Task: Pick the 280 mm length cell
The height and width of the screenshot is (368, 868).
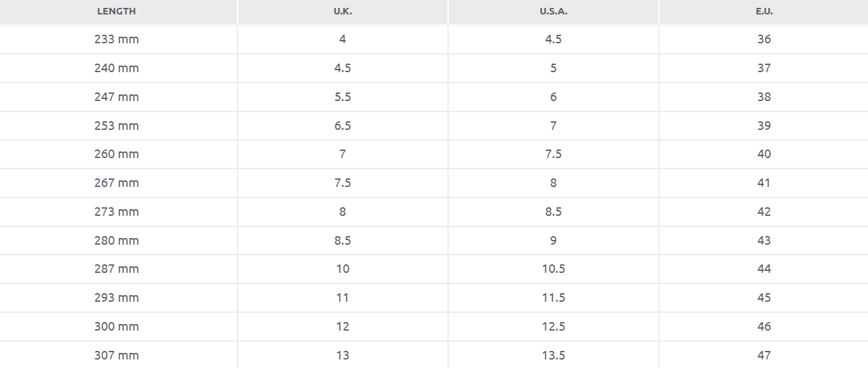Action: pyautogui.click(x=117, y=241)
